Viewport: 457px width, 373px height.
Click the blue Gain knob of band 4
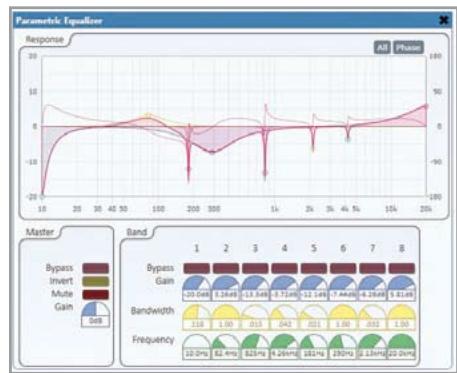point(285,283)
